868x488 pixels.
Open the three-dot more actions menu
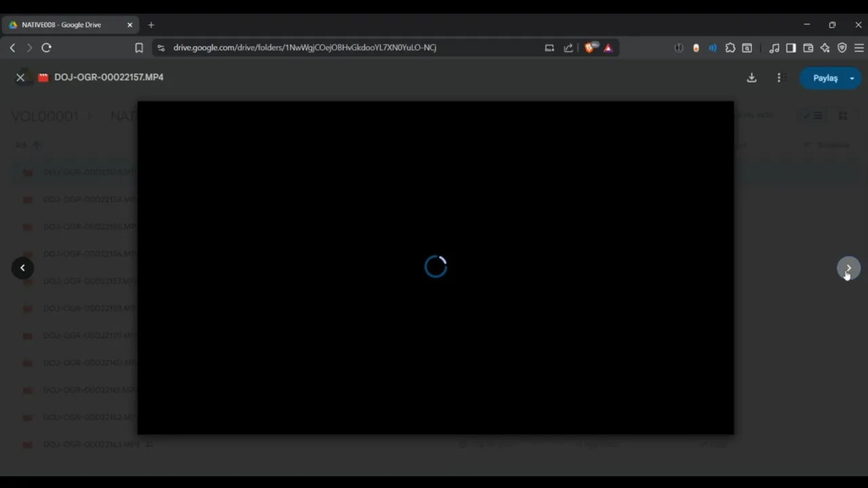[x=778, y=78]
